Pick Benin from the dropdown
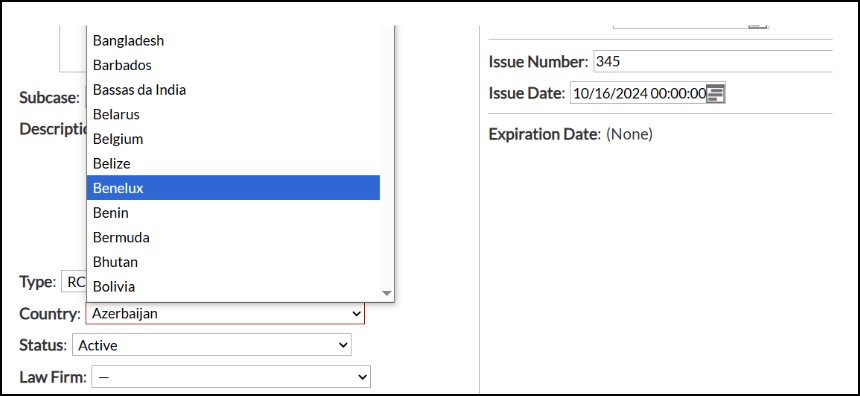The height and width of the screenshot is (396, 860). (233, 212)
